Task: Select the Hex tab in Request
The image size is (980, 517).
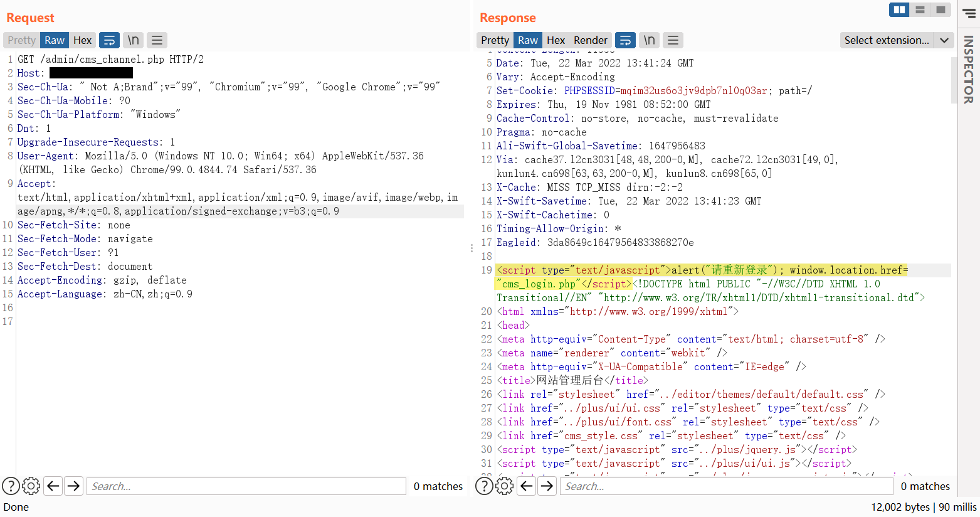Action: click(x=83, y=40)
